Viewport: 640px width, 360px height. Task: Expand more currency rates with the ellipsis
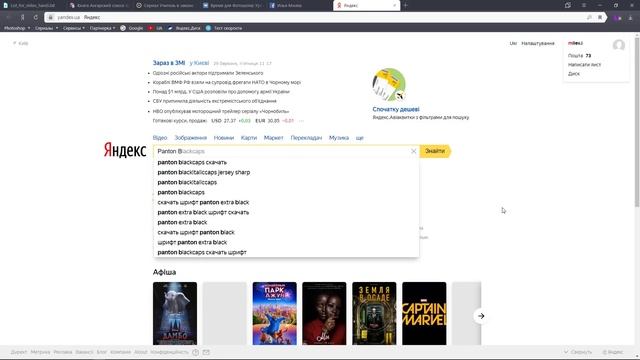tap(301, 121)
